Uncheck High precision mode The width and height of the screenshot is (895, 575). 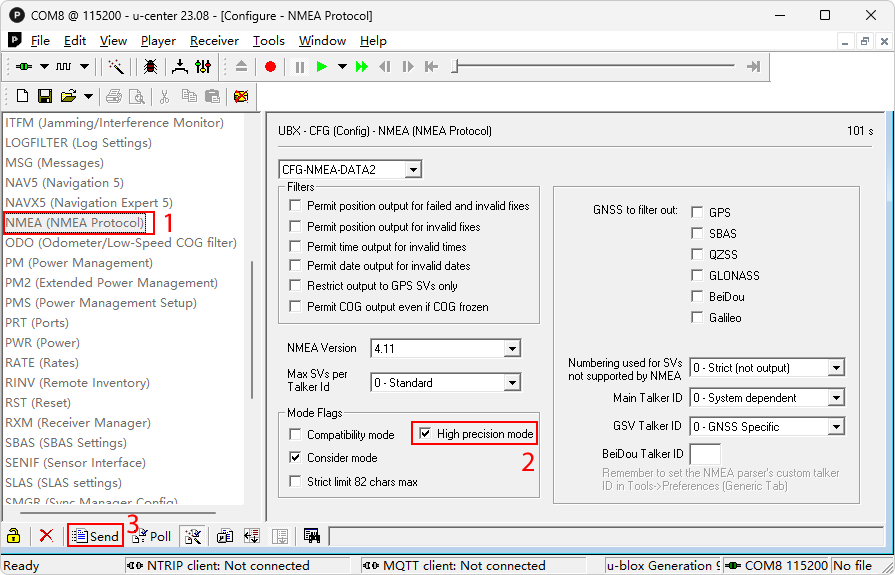point(425,434)
